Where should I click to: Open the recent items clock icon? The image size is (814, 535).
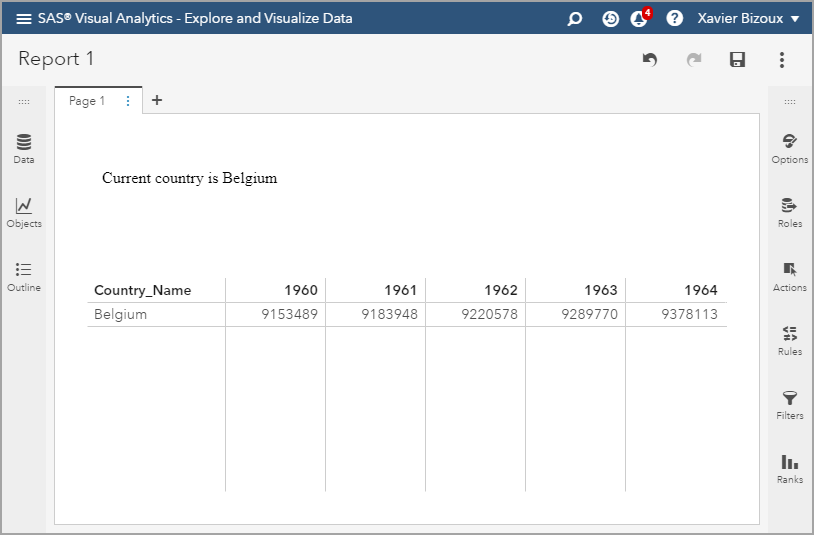[610, 18]
